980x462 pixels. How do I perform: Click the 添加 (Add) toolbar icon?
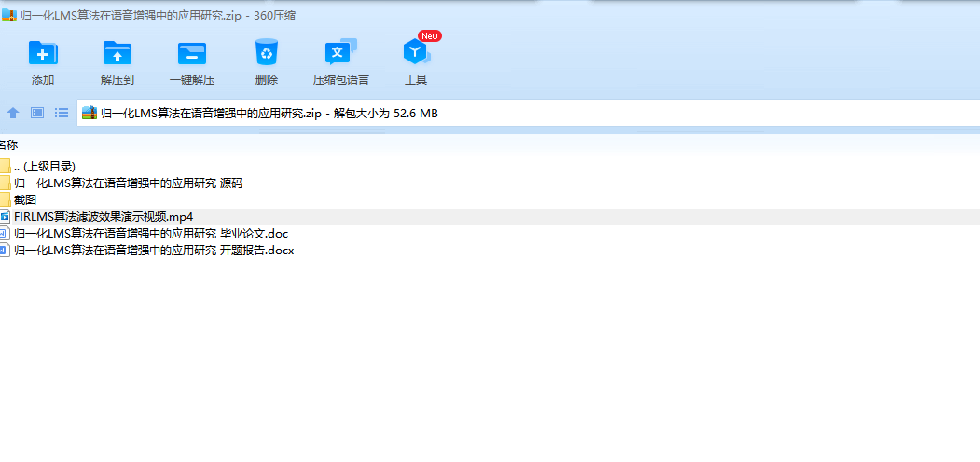43,53
